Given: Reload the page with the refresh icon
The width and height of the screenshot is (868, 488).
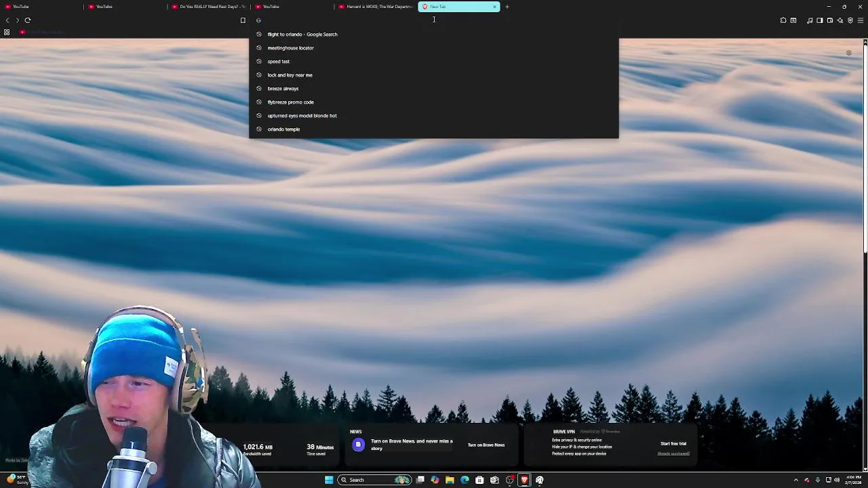Looking at the screenshot, I should pos(28,20).
